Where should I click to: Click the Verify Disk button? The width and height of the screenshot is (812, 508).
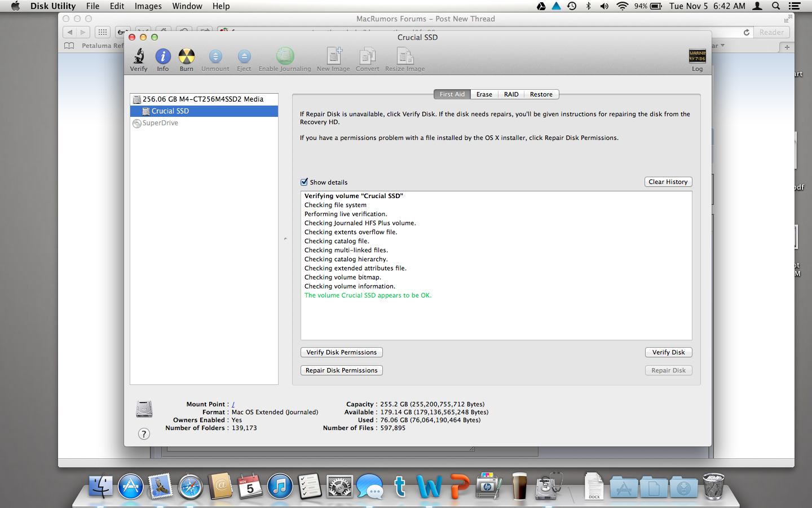pos(669,352)
